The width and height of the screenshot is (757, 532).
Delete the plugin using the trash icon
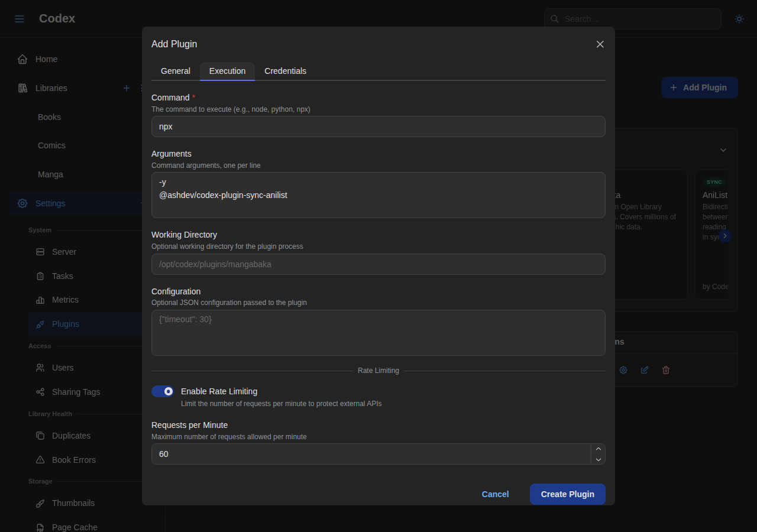(666, 370)
